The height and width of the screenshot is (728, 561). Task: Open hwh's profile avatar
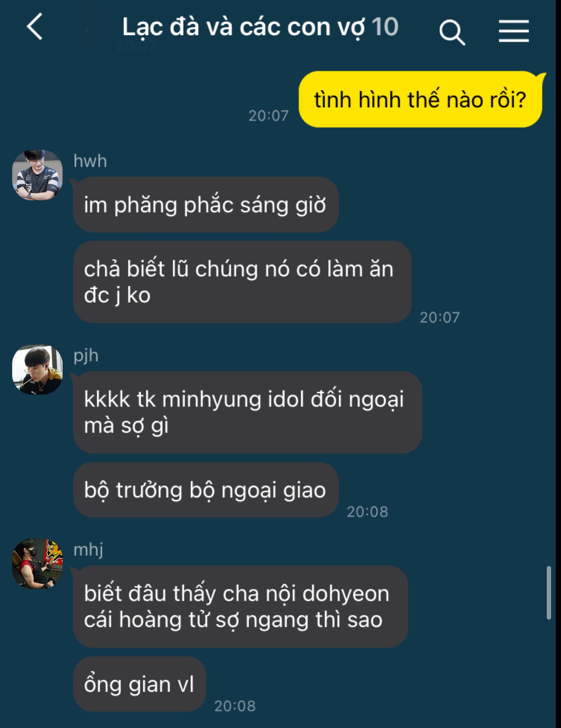click(x=38, y=175)
